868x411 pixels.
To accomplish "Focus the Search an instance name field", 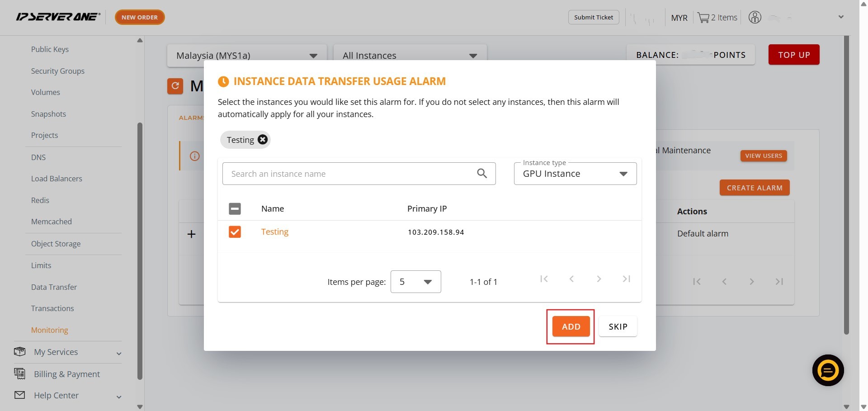I will pos(350,174).
